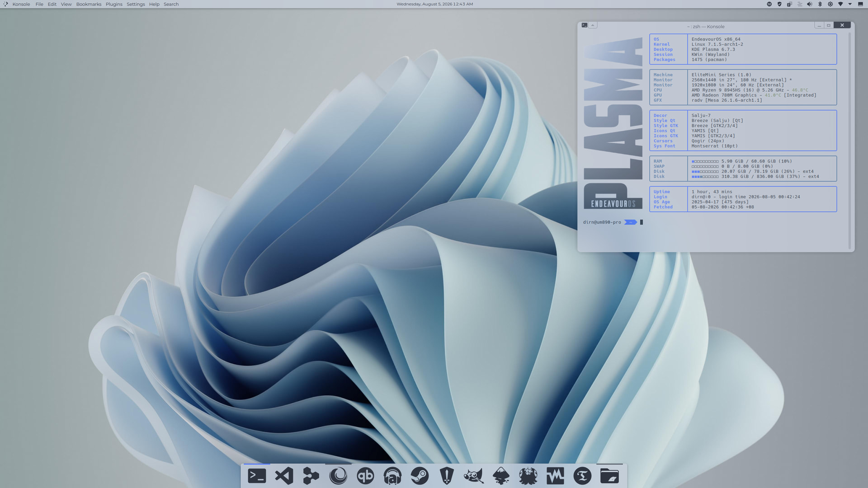Click the "~ : zsh — Konsole" window title

(706, 27)
